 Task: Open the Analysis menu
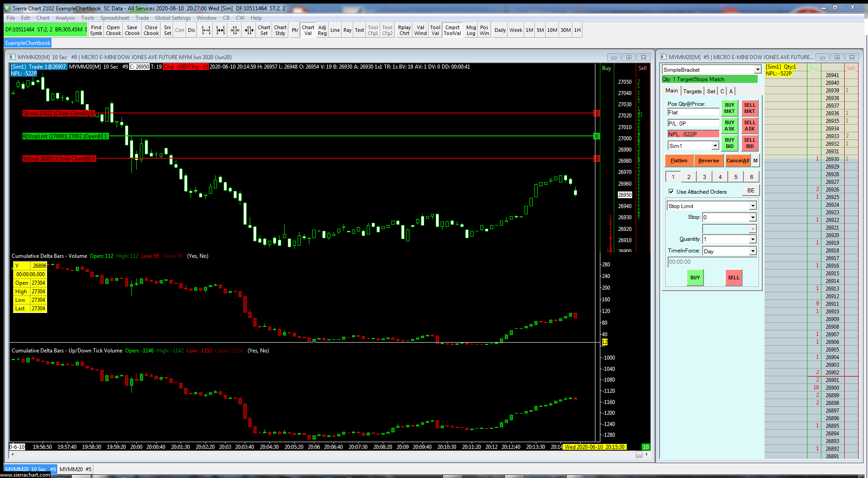point(65,18)
